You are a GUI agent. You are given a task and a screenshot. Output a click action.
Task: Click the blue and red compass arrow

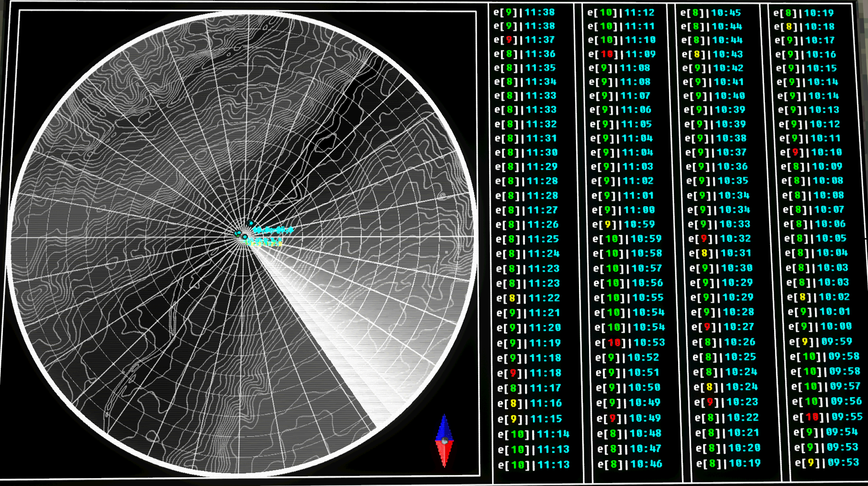click(444, 440)
